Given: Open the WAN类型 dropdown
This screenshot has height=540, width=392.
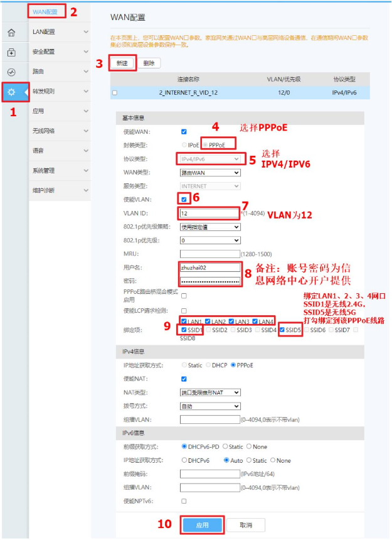Looking at the screenshot, I should (210, 172).
